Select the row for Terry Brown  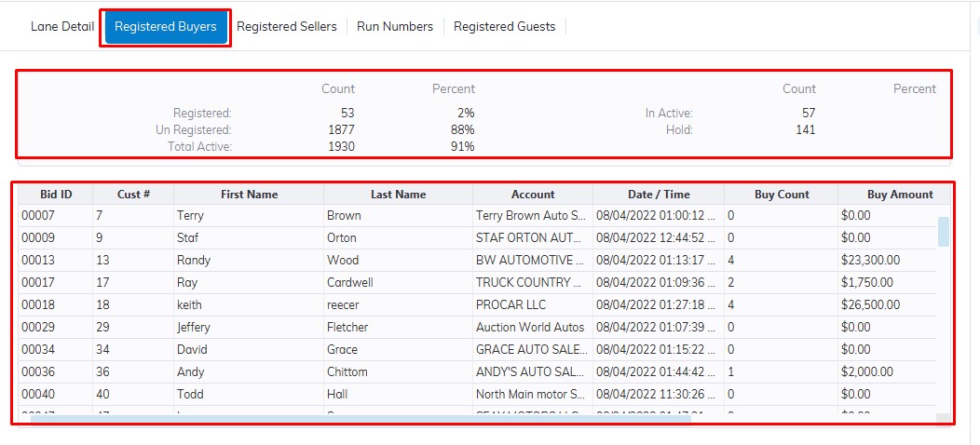(x=250, y=215)
